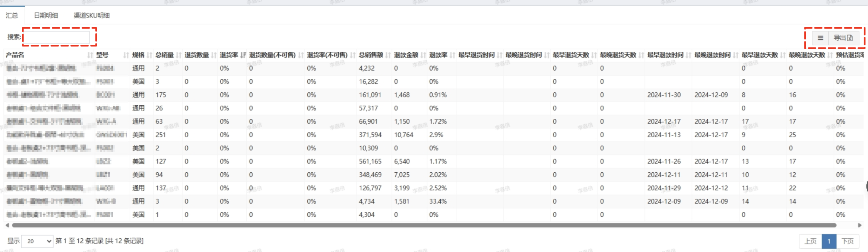The image size is (868, 252).
Task: Click the 导出 export button
Action: pyautogui.click(x=843, y=38)
